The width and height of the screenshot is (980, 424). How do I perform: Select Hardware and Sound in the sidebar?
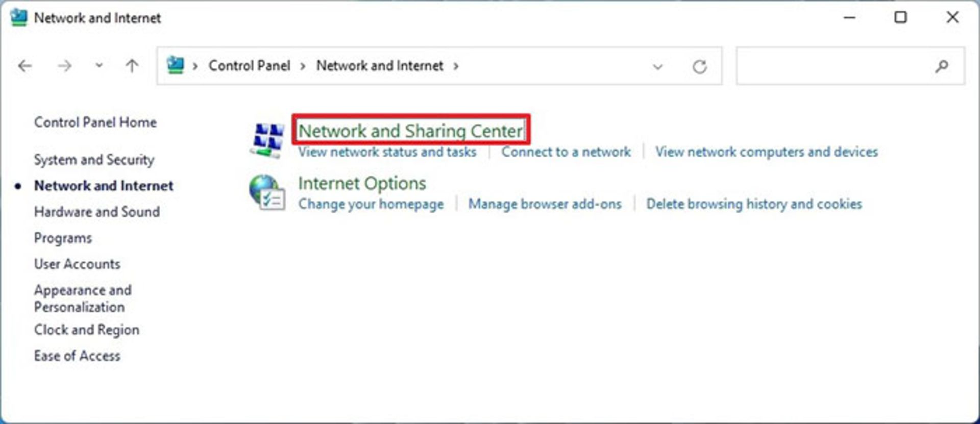[x=96, y=212]
